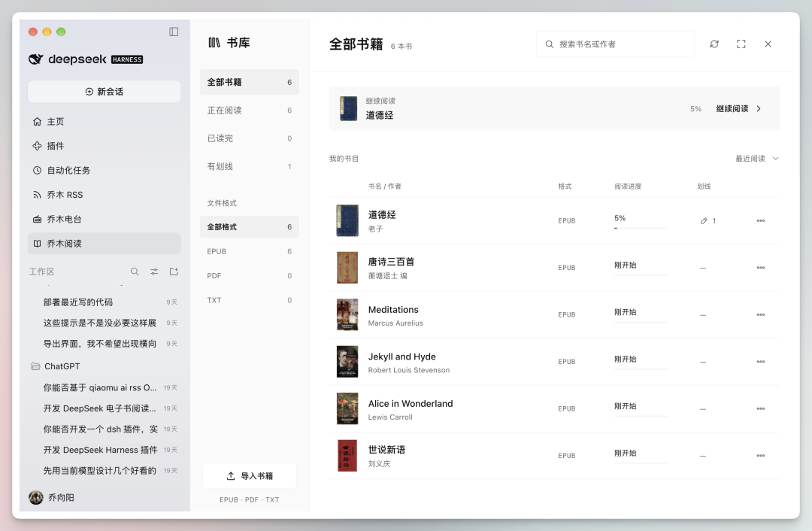
Task: Search workspace with magnifier icon
Action: pos(135,272)
